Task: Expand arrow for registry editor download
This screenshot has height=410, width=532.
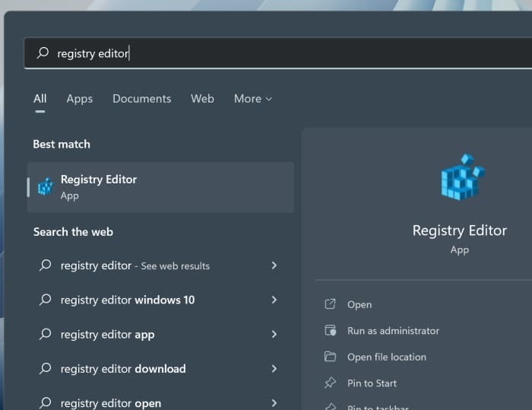Action: pyautogui.click(x=274, y=369)
